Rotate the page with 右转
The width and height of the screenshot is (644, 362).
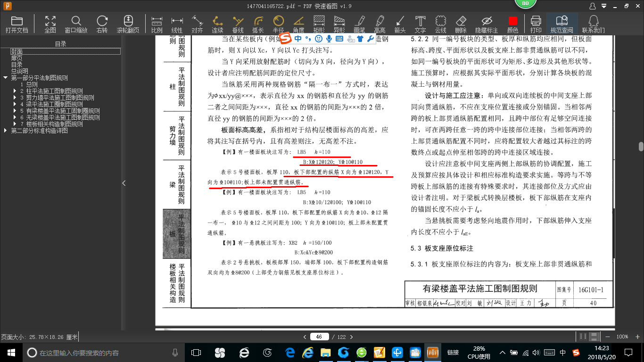click(102, 24)
